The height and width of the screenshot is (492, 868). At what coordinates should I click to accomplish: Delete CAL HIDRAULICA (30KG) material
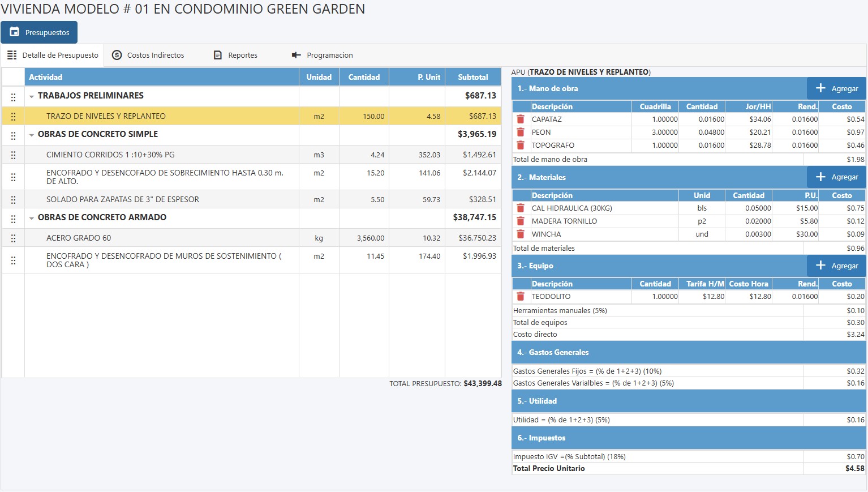(521, 208)
